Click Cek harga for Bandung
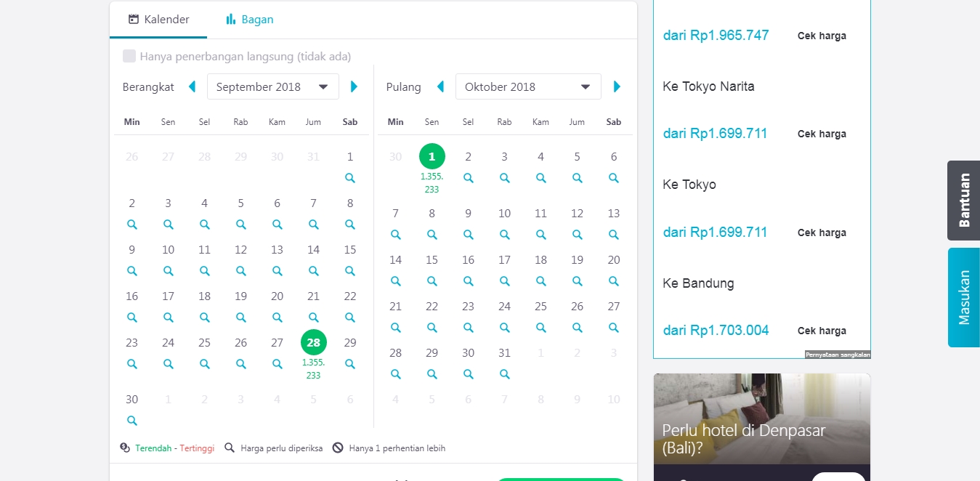 pos(822,331)
